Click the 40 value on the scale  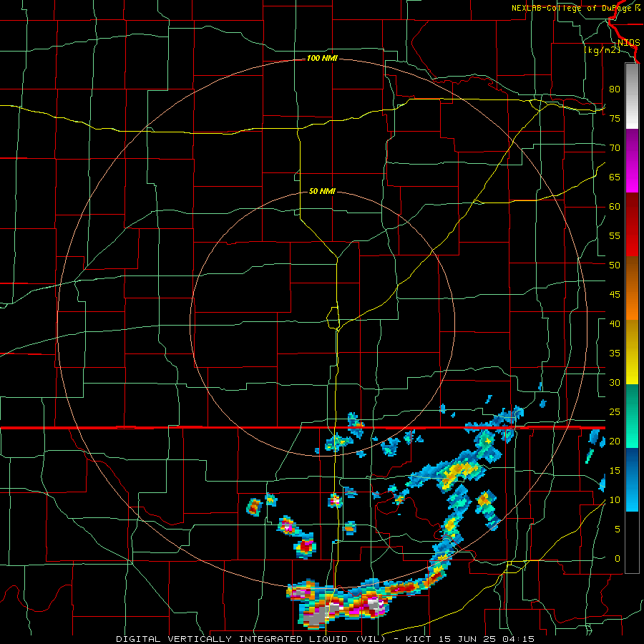(615, 323)
